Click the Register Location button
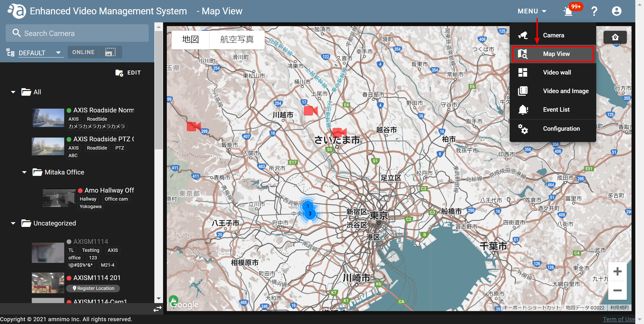Screen dimensions: 644x324 point(93,288)
